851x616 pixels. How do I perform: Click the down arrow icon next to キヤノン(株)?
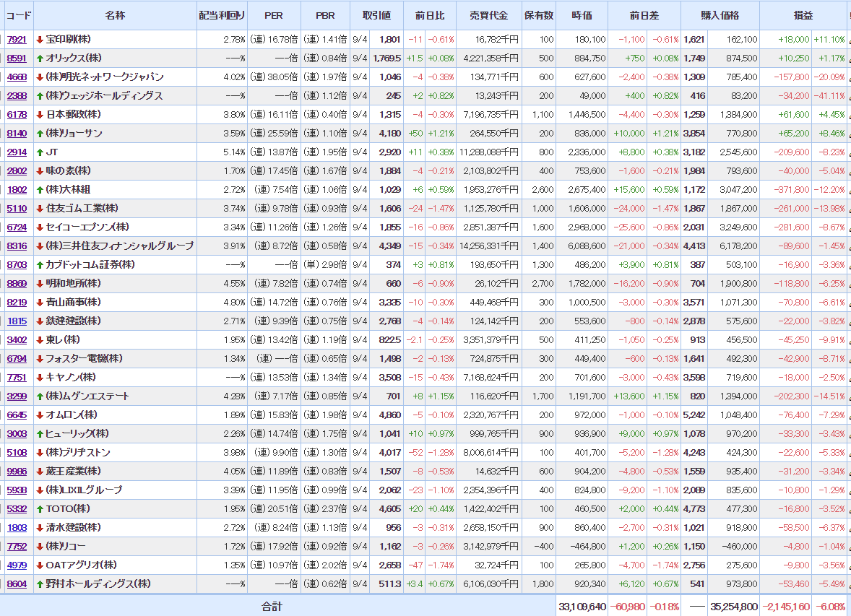[40, 378]
